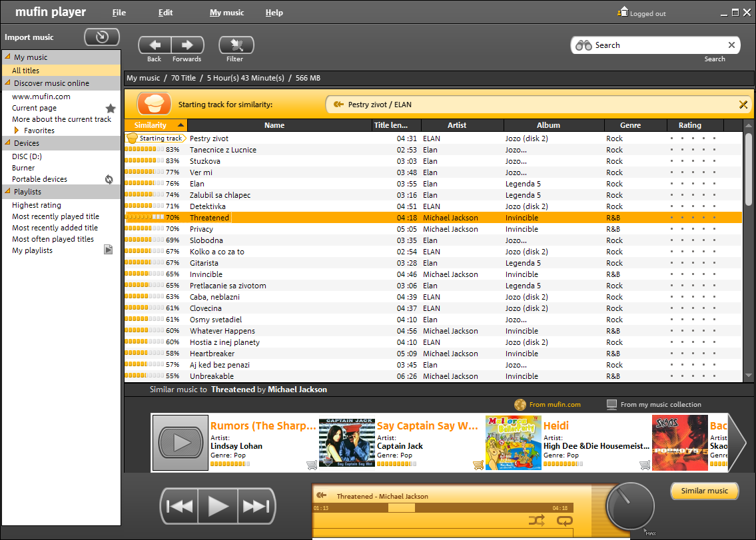Collapse the Discover music online section
Image resolution: width=756 pixels, height=540 pixels.
(8, 83)
